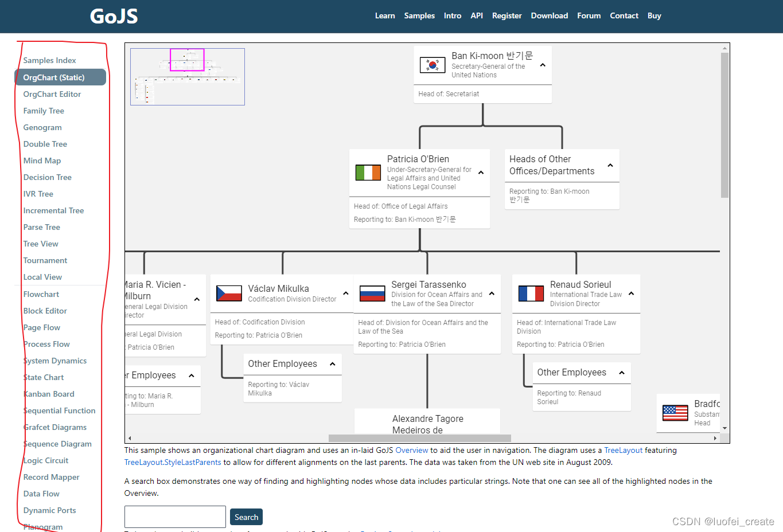Screen dimensions: 783x532
Task: Click the scroll-right arrow of diagram
Action: tap(715, 438)
